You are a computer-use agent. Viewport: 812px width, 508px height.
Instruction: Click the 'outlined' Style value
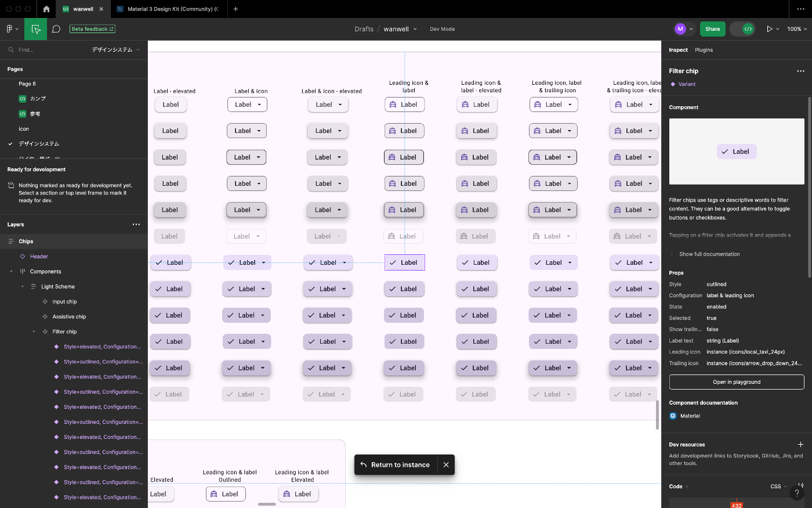pyautogui.click(x=716, y=284)
